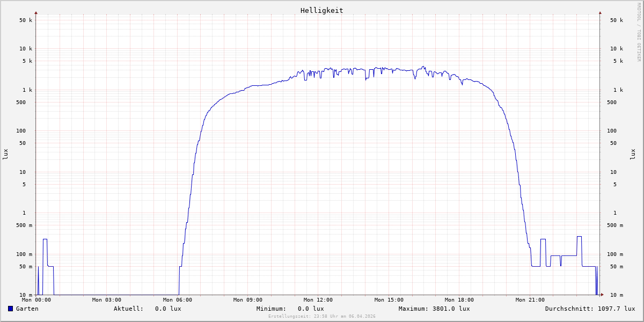The image size is (644, 322).
Task: Click the Erstellungszeit timestamp footer text
Action: pyautogui.click(x=321, y=317)
